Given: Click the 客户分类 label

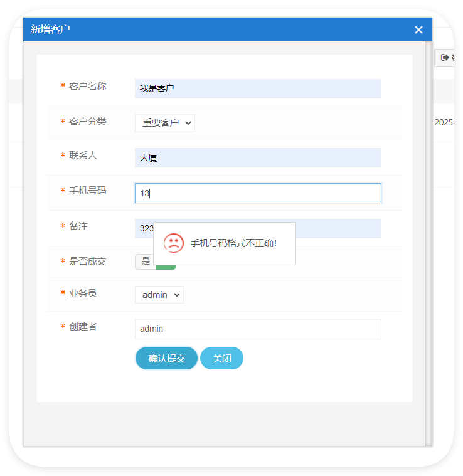Looking at the screenshot, I should point(87,122).
